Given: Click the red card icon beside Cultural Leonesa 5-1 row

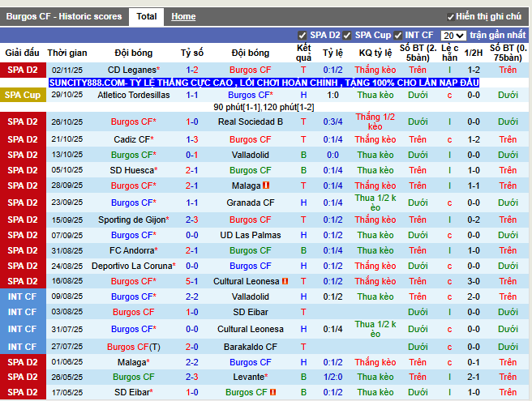Looking at the screenshot, I should pyautogui.click(x=285, y=281).
